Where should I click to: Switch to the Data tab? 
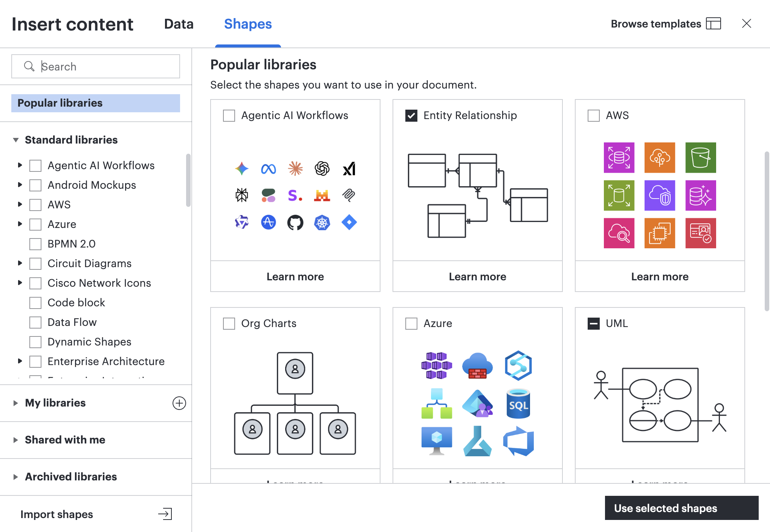(x=179, y=24)
